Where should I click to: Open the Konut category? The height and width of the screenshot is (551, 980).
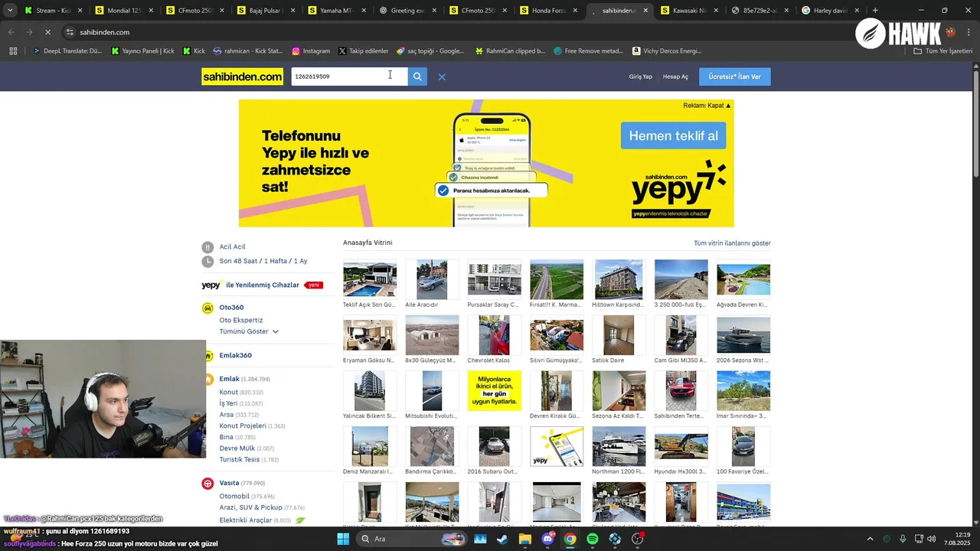[229, 392]
